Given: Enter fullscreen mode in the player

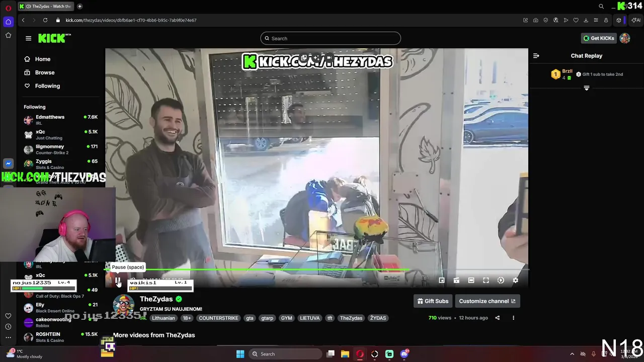Looking at the screenshot, I should pos(486,281).
